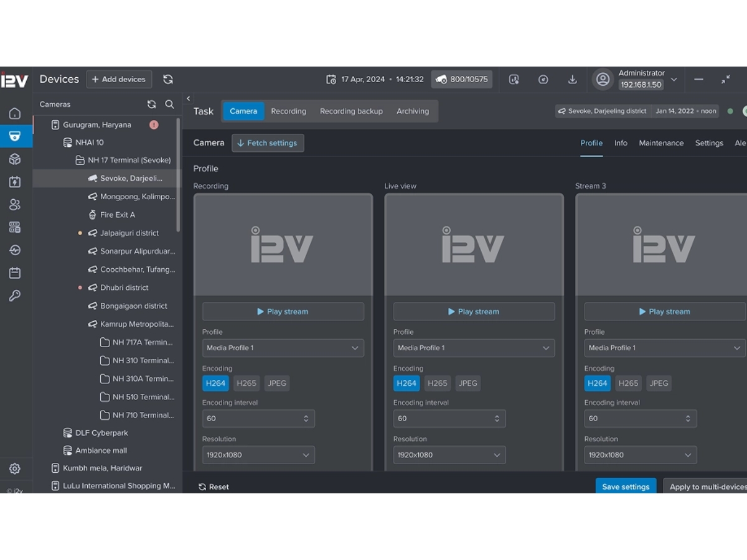Select H265 encoding for Recording
The height and width of the screenshot is (560, 747).
pyautogui.click(x=247, y=383)
